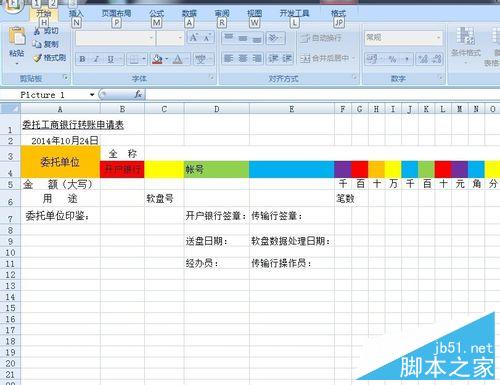Viewport: 500px width, 385px height.
Task: Switch to the 开始 (Home) tab
Action: point(44,14)
